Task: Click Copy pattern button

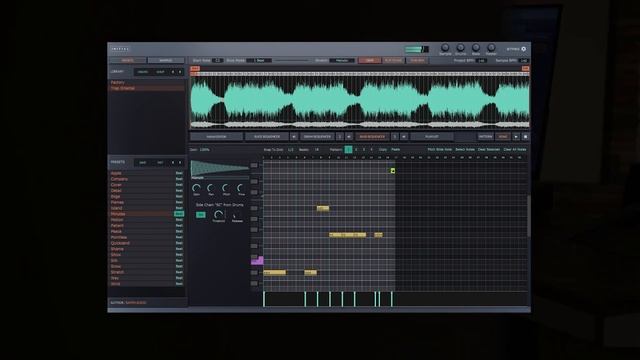Action: click(382, 150)
